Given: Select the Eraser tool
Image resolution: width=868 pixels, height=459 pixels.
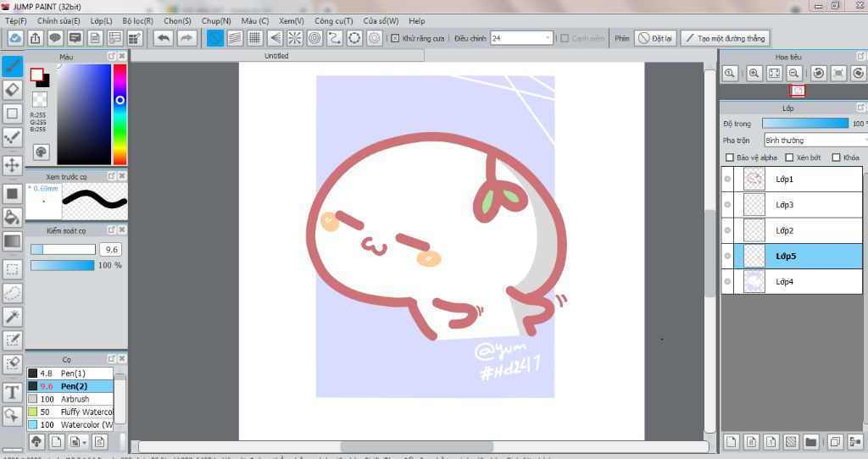Looking at the screenshot, I should (x=12, y=90).
